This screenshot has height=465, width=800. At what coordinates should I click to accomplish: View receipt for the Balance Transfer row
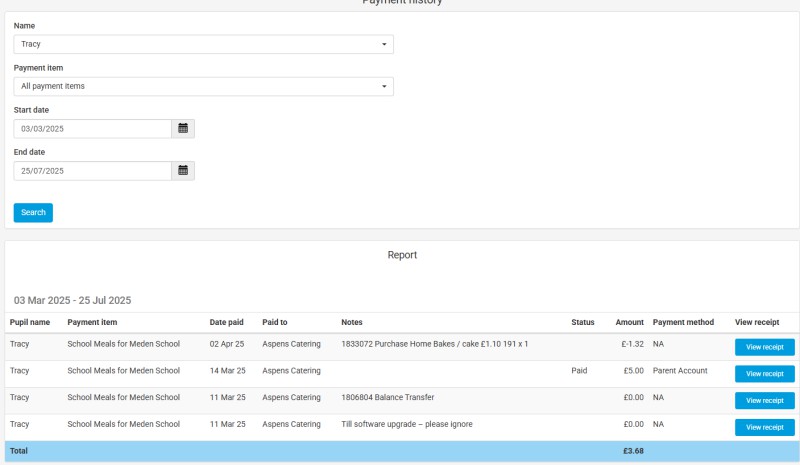764,400
